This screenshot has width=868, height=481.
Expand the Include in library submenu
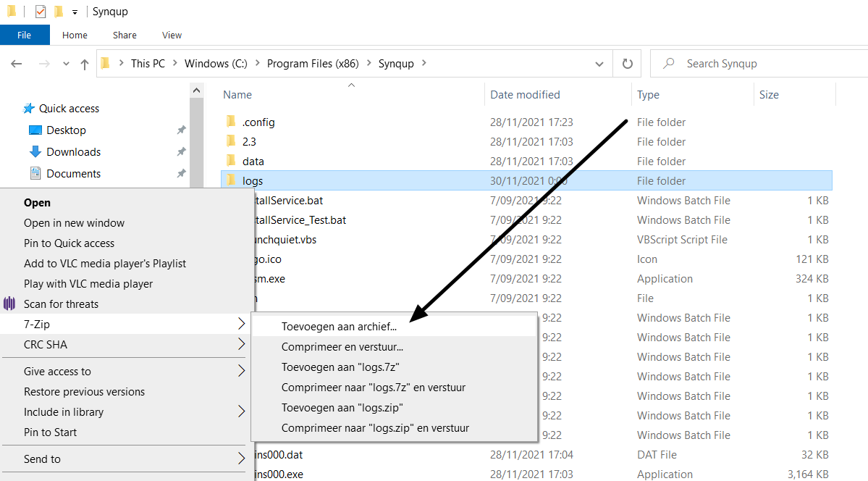126,412
